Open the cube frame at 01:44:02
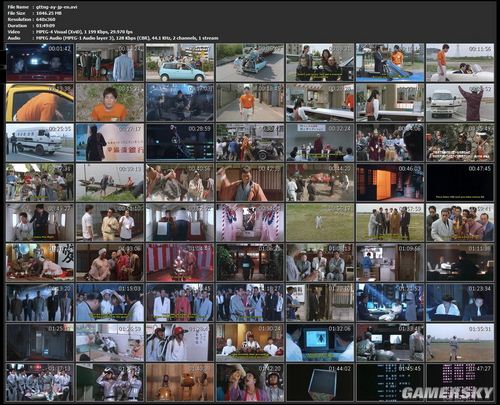This screenshot has height=405, width=500. coord(320,382)
